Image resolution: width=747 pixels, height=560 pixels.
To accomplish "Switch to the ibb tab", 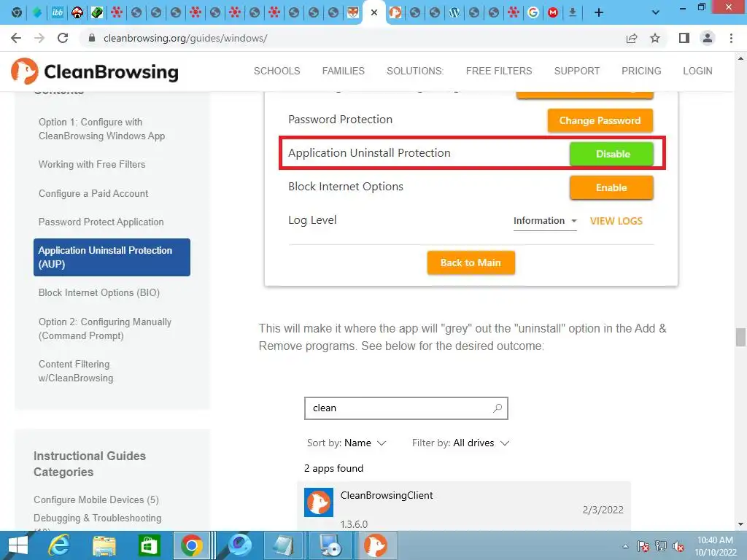I will coord(57,13).
